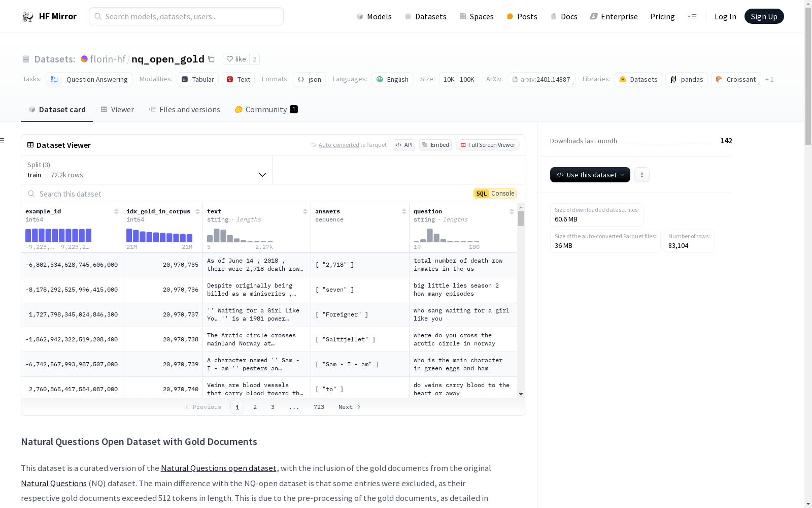Sort by the text column

305,211
